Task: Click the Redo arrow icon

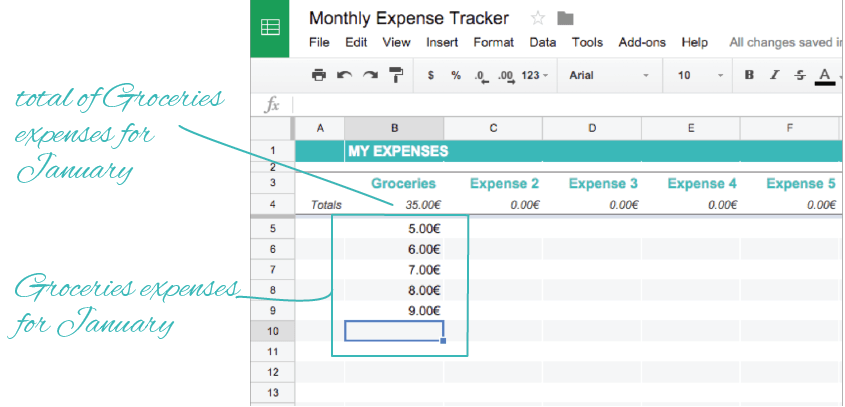Action: tap(370, 75)
